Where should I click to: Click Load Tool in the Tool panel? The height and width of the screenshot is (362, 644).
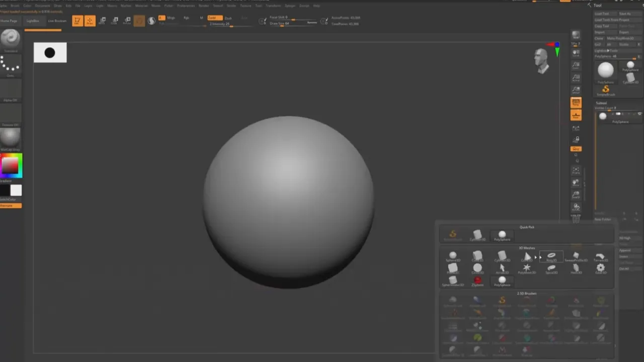605,14
